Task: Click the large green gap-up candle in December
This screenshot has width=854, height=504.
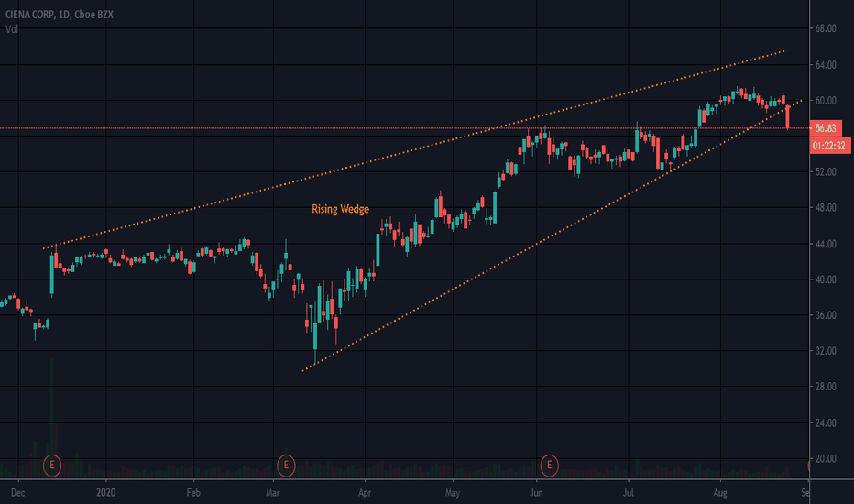Action: tap(52, 275)
